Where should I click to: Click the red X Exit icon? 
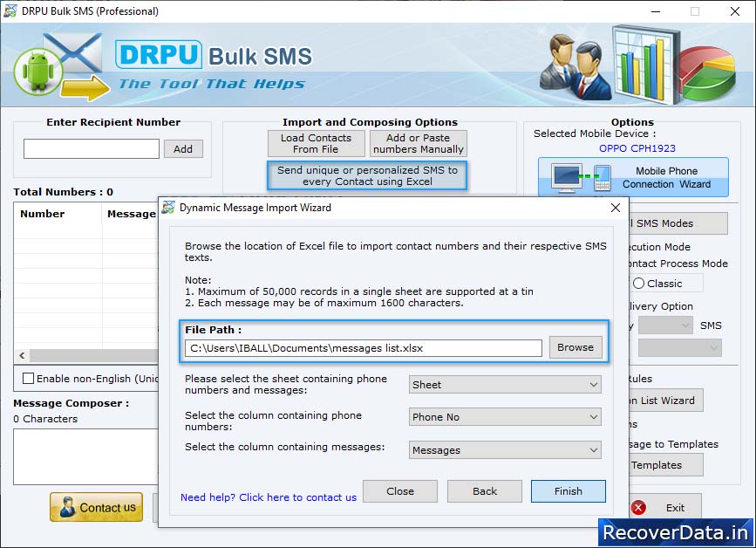tap(638, 508)
